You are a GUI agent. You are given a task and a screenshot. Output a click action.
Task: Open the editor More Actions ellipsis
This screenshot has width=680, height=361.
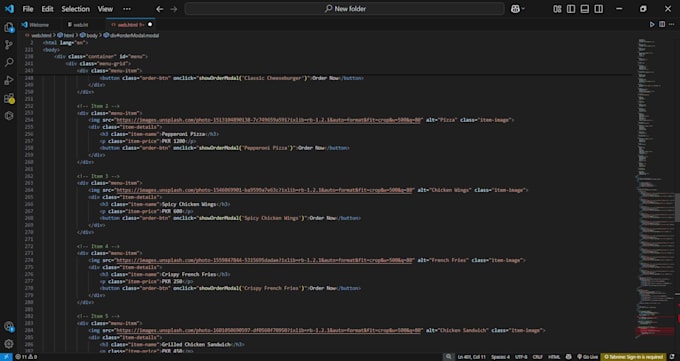pyautogui.click(x=671, y=24)
